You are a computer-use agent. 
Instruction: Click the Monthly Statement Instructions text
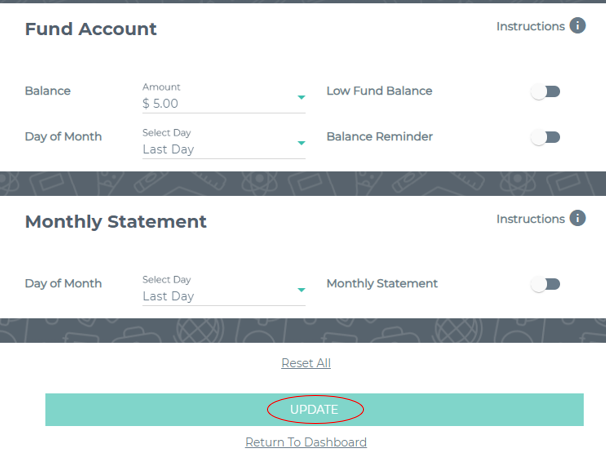[x=530, y=219]
